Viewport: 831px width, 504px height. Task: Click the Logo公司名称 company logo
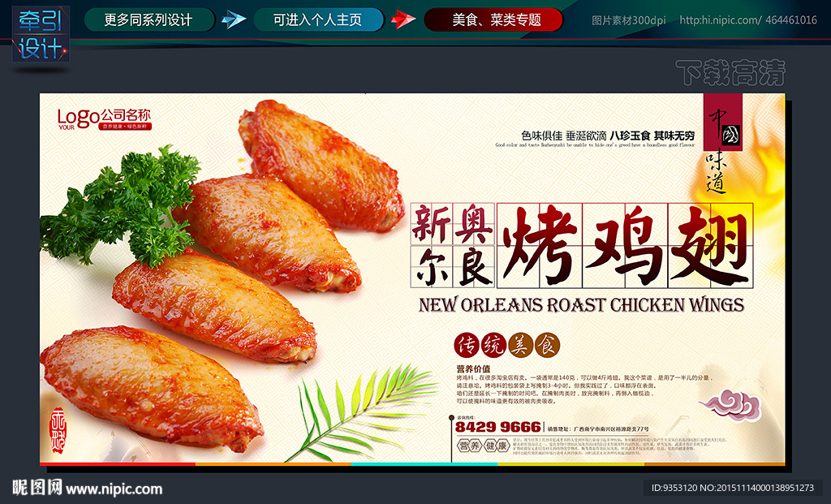pyautogui.click(x=105, y=118)
